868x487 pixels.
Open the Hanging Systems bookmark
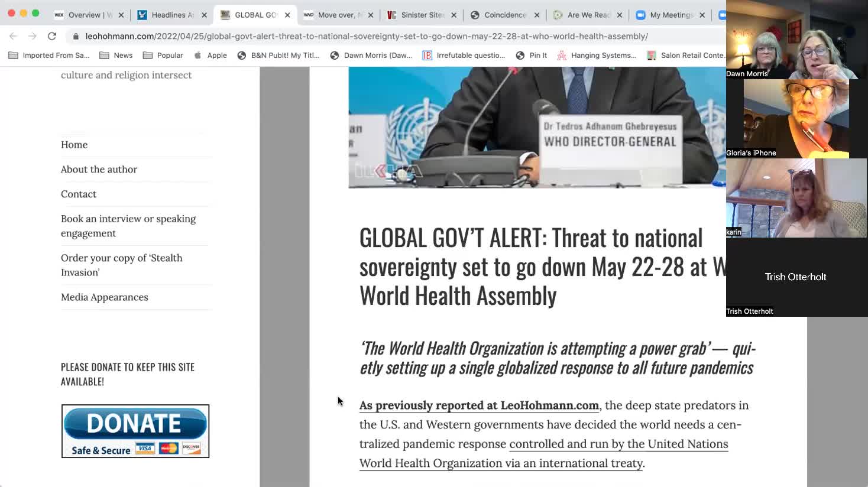point(597,56)
